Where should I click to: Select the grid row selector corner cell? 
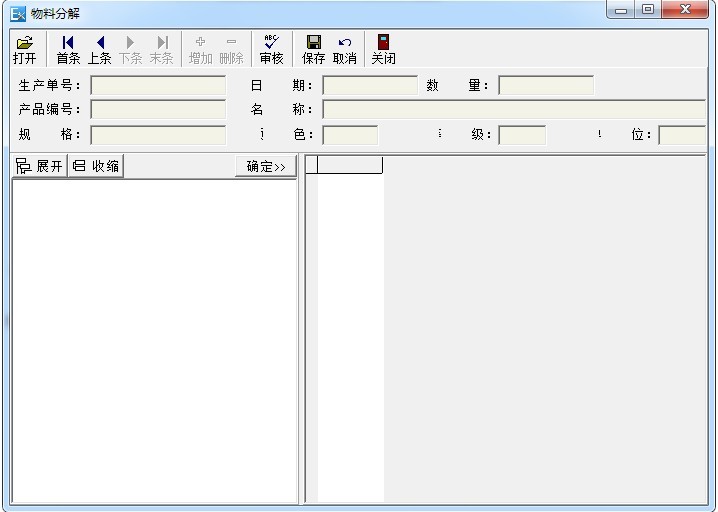pos(311,165)
